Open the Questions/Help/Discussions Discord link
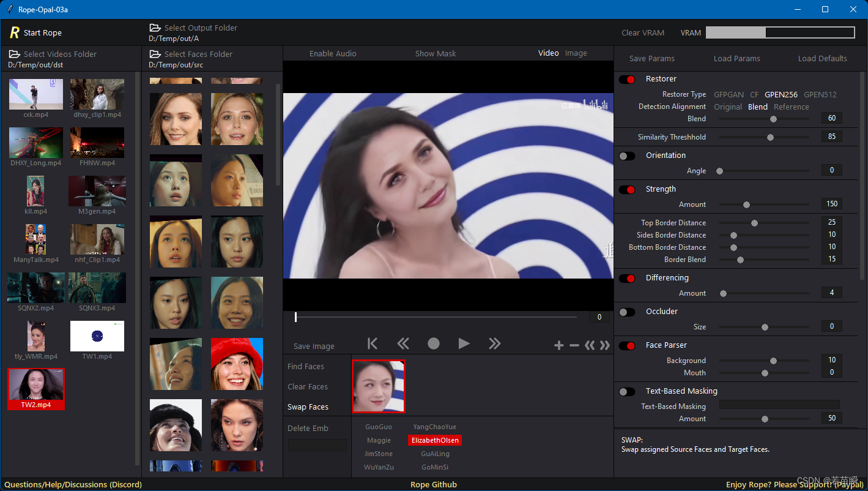This screenshot has height=491, width=868. (x=73, y=484)
